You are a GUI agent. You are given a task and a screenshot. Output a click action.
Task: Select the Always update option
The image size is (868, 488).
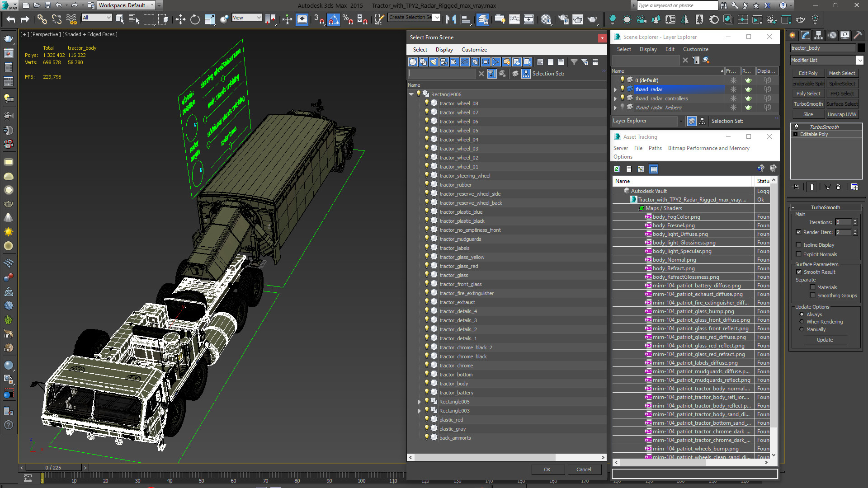pos(802,314)
